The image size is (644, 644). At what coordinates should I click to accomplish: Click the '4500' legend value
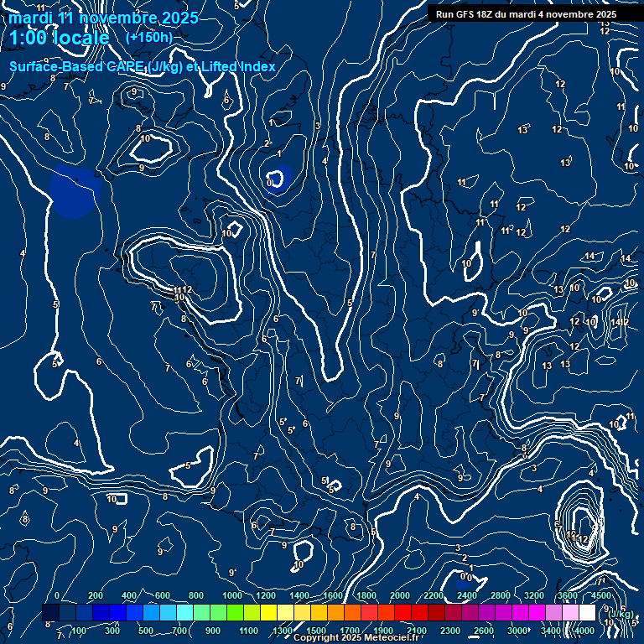pos(601,595)
